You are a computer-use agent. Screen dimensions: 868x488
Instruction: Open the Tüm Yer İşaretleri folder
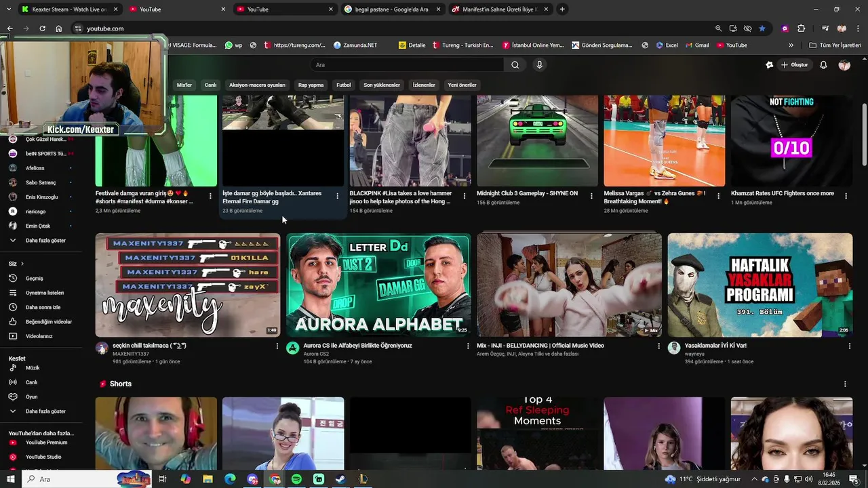[835, 45]
